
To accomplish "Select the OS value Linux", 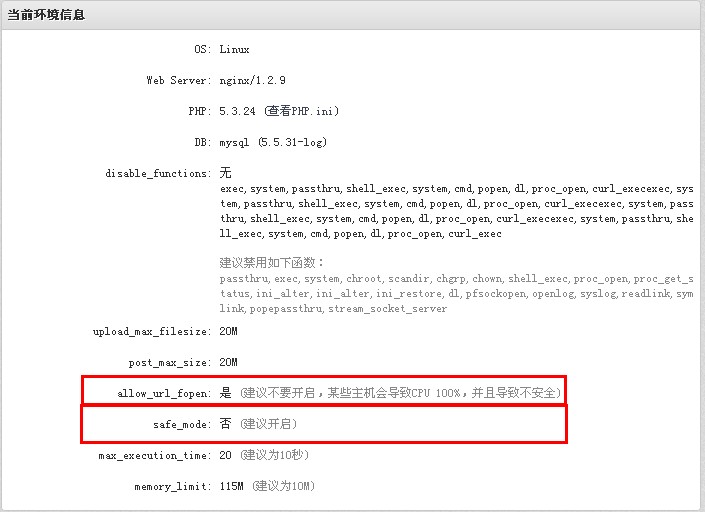I will click(234, 49).
